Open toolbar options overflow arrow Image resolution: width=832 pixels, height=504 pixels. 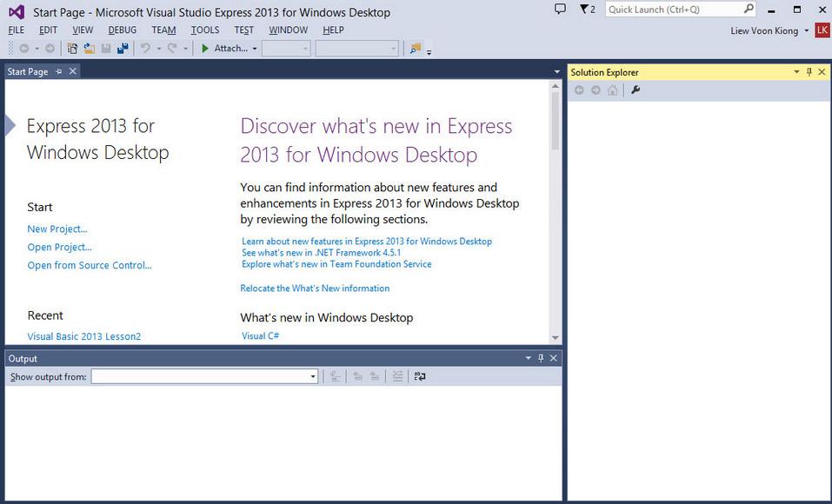(429, 51)
